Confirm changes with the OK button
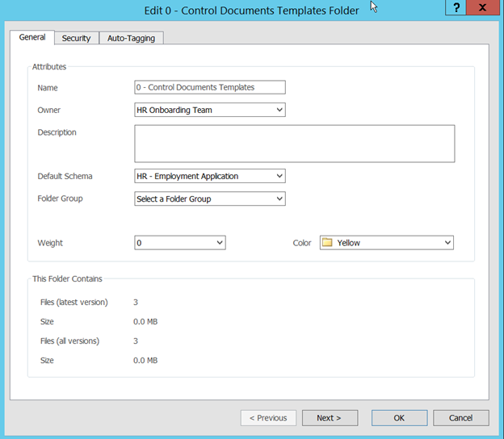This screenshot has height=439, width=504. coord(399,418)
